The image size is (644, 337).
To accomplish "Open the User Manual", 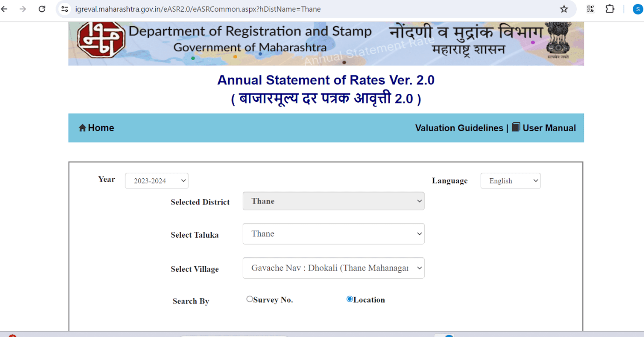I will pyautogui.click(x=549, y=127).
